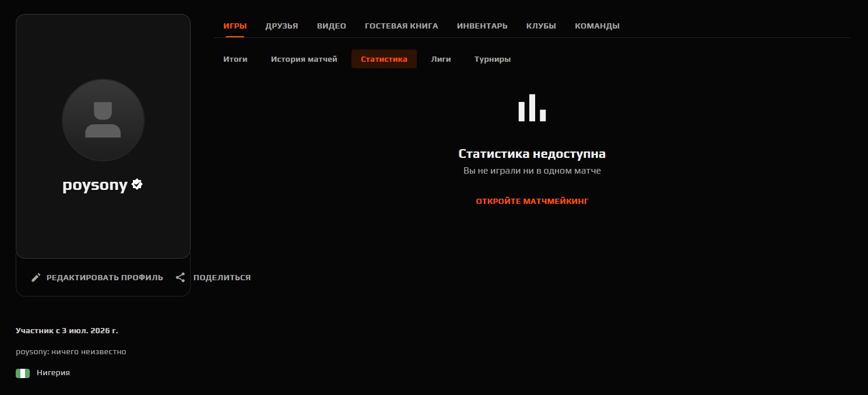The height and width of the screenshot is (395, 868).
Task: Open the ИНВЕНТАРЬ tab
Action: 482,26
